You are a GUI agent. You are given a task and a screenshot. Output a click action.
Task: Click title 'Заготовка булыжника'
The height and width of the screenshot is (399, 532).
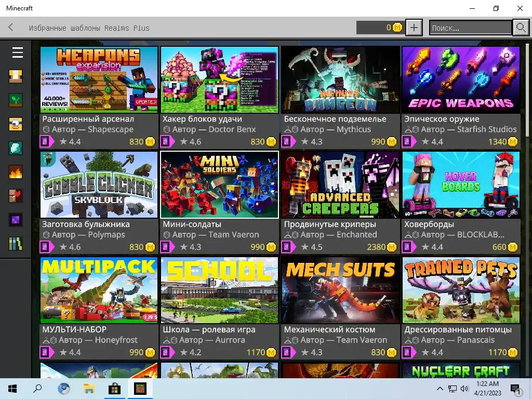click(86, 224)
